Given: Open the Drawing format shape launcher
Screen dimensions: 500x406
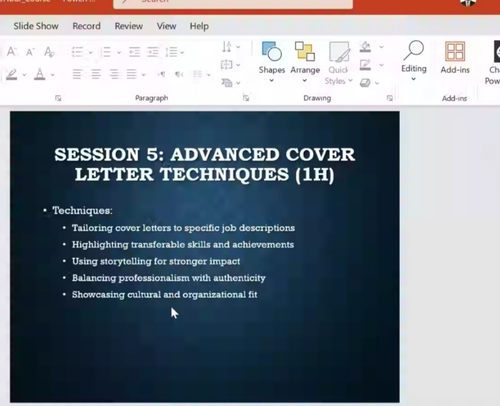Looking at the screenshot, I should tap(389, 98).
